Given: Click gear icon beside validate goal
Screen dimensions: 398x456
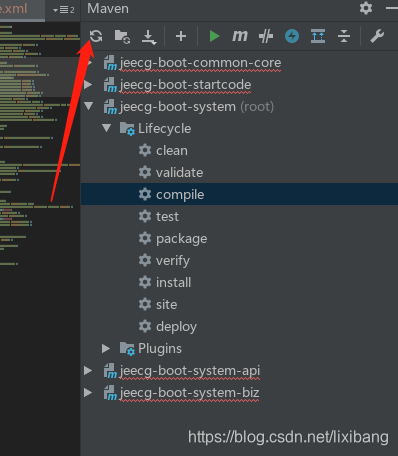Looking at the screenshot, I should 145,172.
